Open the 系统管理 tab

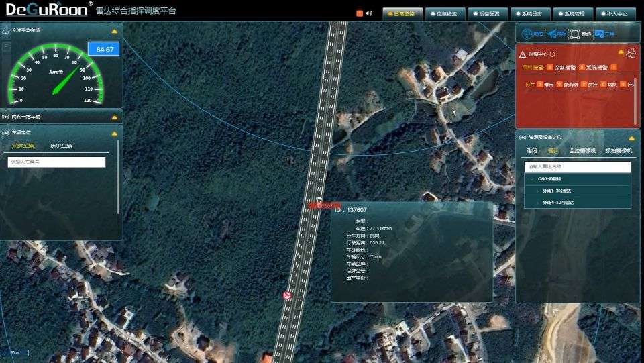[x=574, y=13]
